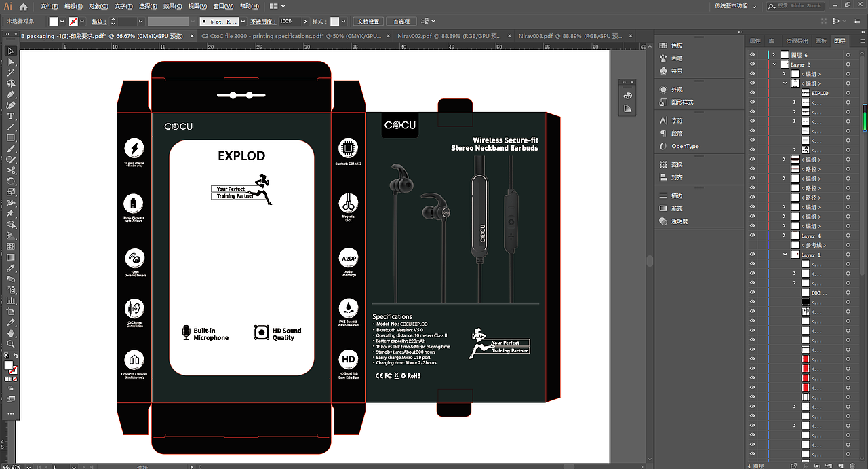Viewport: 868px width, 469px height.
Task: Open the OpenType panel
Action: [x=679, y=146]
